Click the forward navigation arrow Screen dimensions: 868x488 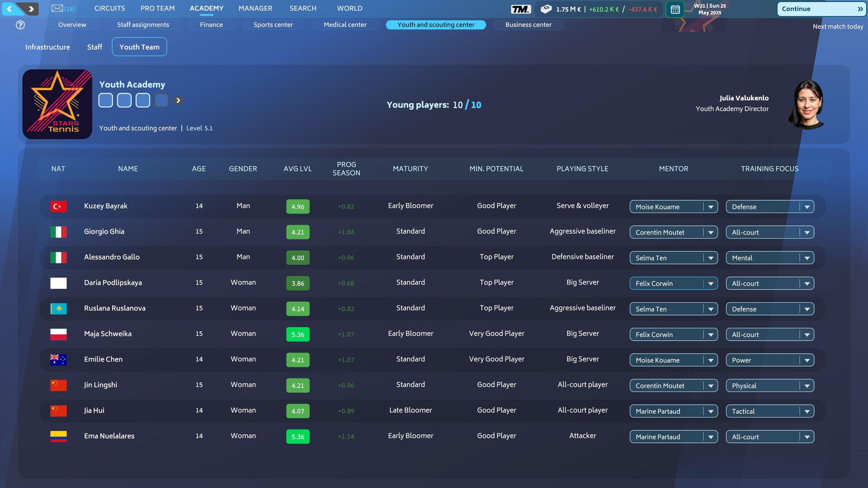(30, 9)
